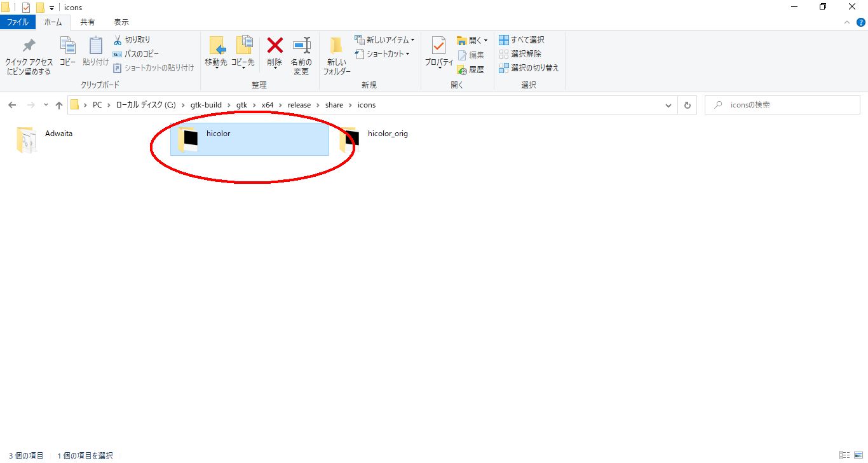Open the address bar history dropdown
The width and height of the screenshot is (868, 463).
668,105
